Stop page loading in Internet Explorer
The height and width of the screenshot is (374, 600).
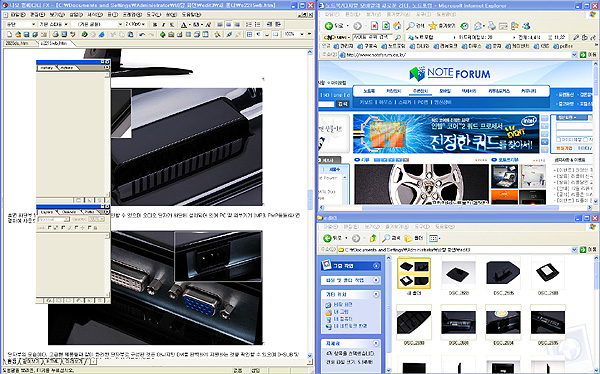tap(375, 26)
